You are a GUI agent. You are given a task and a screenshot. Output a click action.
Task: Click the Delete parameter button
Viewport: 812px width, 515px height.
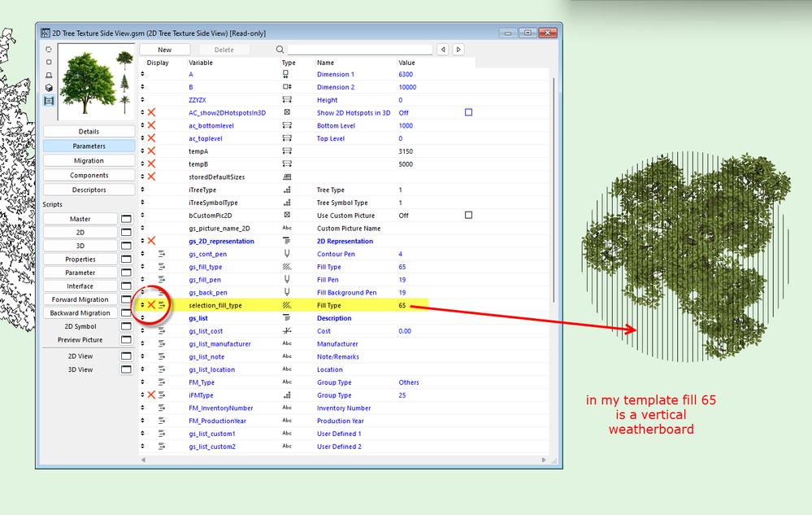point(224,50)
